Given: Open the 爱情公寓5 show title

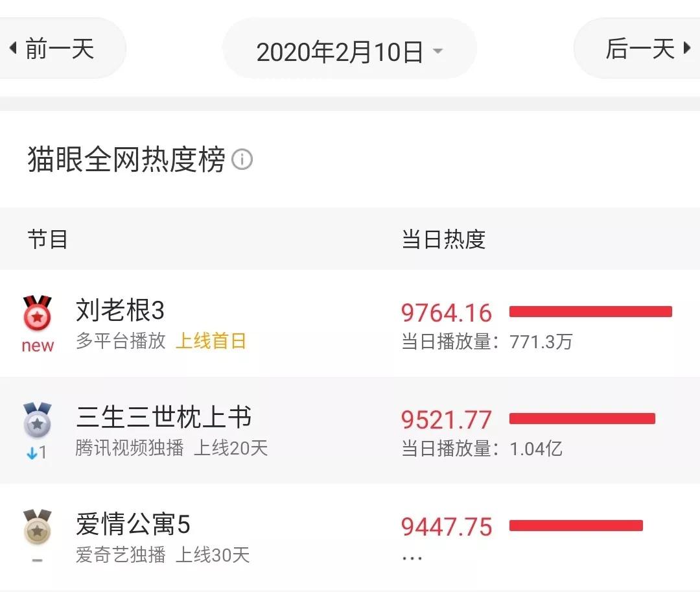Looking at the screenshot, I should [x=133, y=524].
